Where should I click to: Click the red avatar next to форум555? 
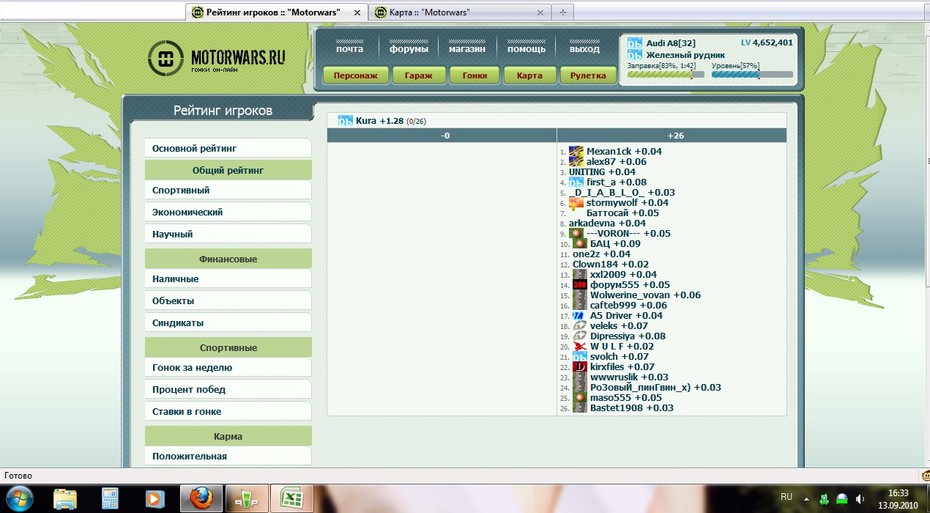pyautogui.click(x=579, y=285)
